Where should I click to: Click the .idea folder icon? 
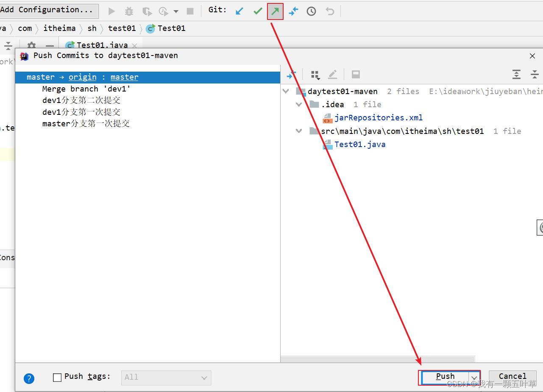tap(314, 104)
